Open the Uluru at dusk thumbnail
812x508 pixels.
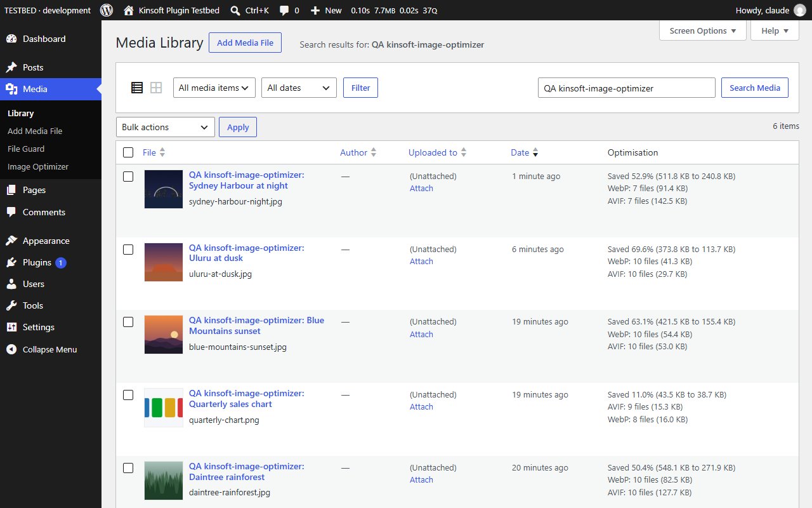click(x=164, y=262)
